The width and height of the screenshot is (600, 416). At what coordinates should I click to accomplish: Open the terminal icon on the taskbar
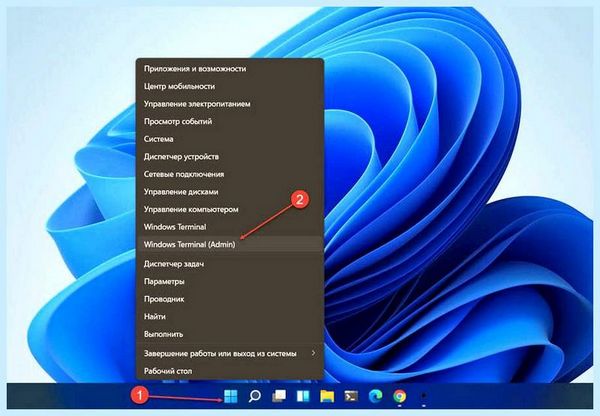(351, 396)
